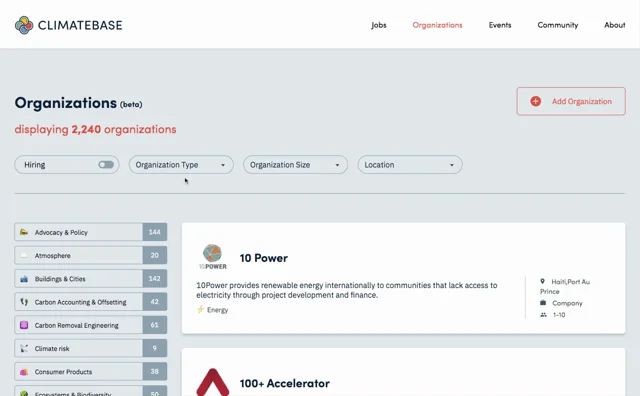Click the 100+ Accelerator logo
The image size is (640, 396).
pos(213,382)
